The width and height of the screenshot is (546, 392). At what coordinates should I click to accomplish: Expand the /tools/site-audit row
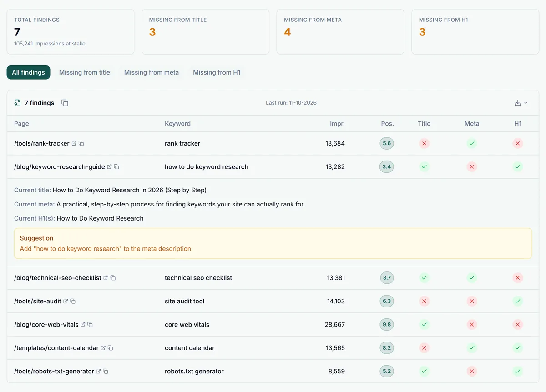(273, 301)
